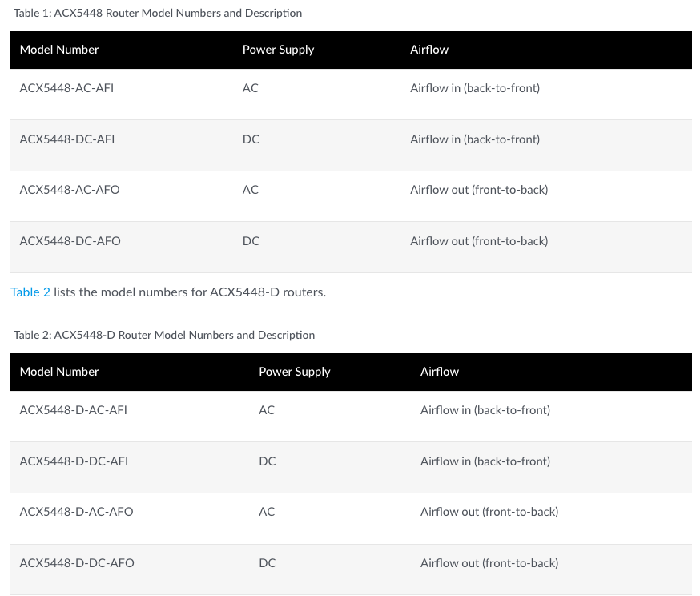The image size is (700, 596).
Task: Select the ACX5448-D-DC-AFI model entry
Action: (74, 461)
